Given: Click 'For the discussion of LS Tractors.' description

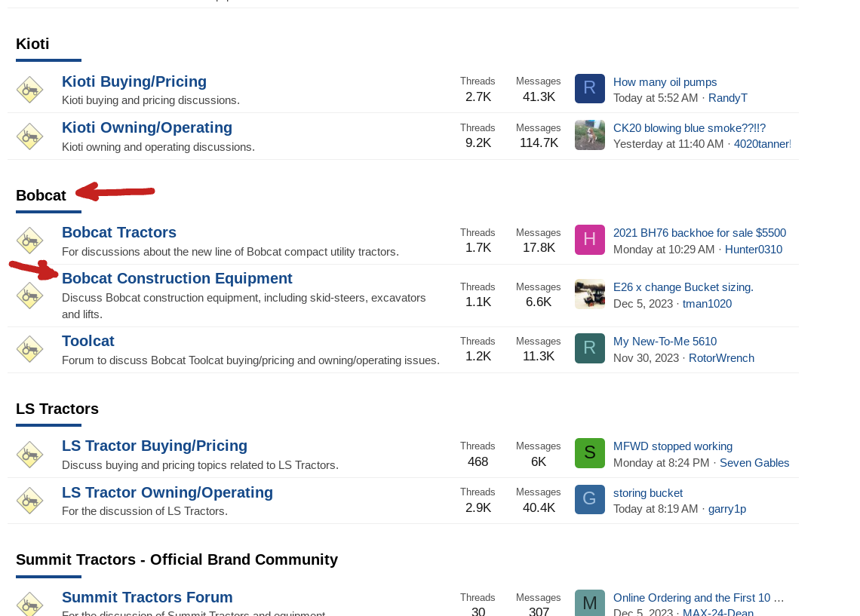Looking at the screenshot, I should (145, 511).
